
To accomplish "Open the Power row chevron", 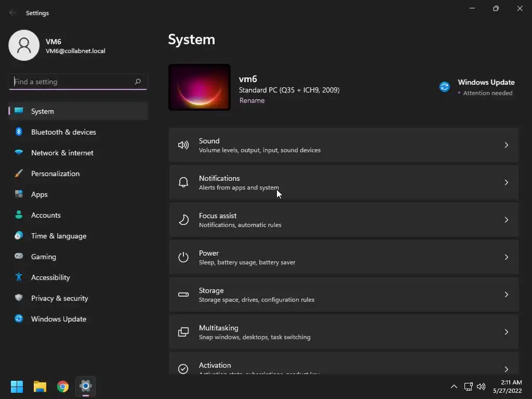I will click(506, 257).
